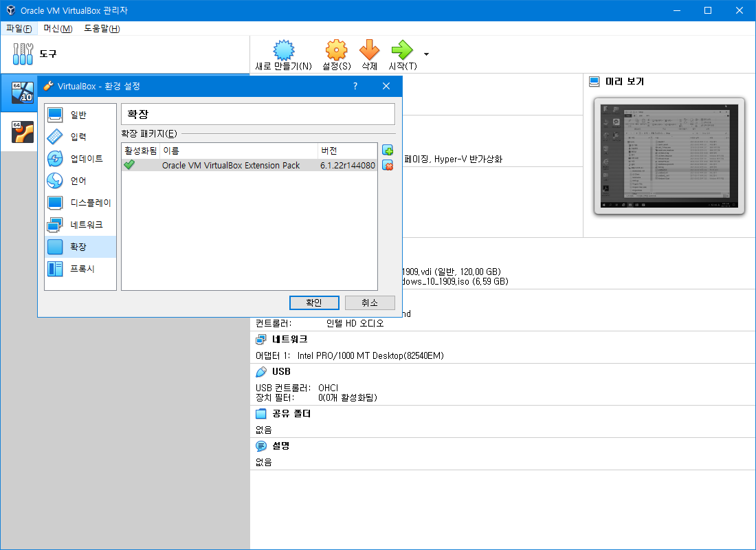Click the 인텔 HD 오디오 controller value

point(355,323)
